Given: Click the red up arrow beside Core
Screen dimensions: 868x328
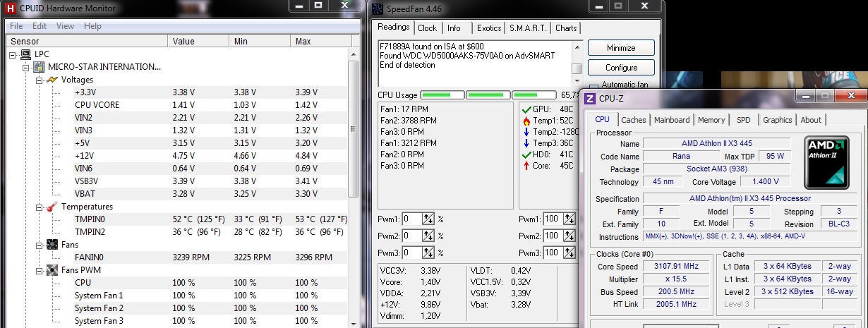Looking at the screenshot, I should (526, 166).
